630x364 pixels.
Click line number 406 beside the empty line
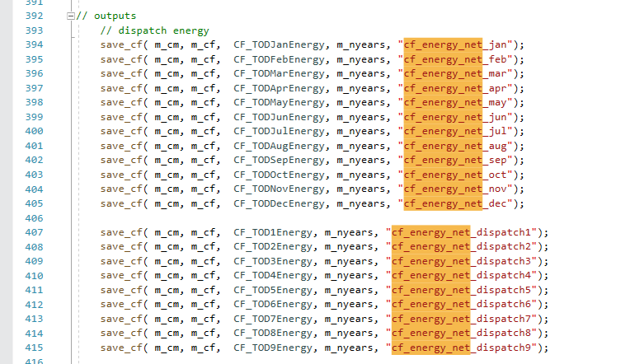pos(34,218)
